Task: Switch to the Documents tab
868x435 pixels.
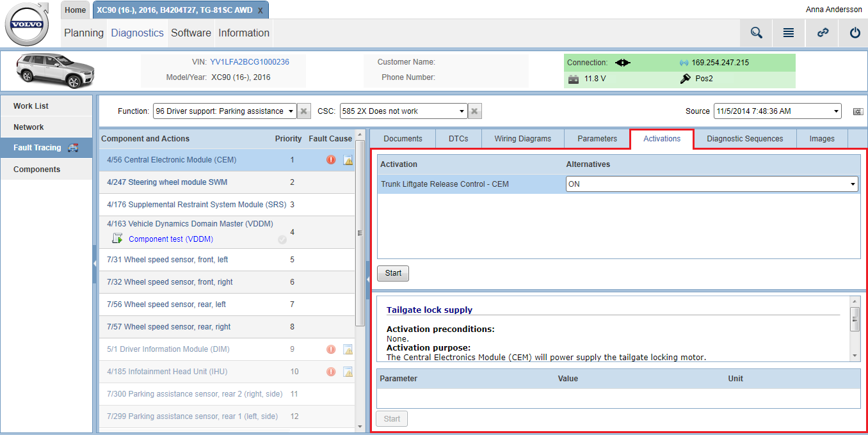Action: pos(403,139)
